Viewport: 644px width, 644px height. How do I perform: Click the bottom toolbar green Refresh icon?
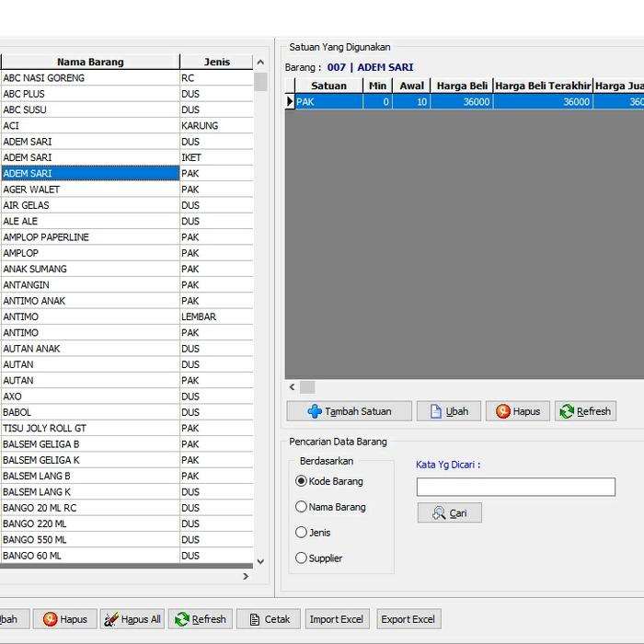182,619
